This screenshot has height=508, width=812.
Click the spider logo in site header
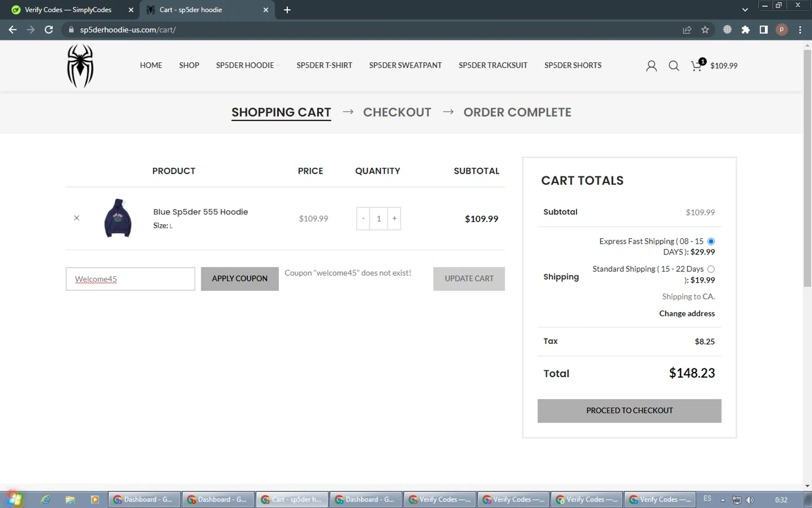point(80,66)
